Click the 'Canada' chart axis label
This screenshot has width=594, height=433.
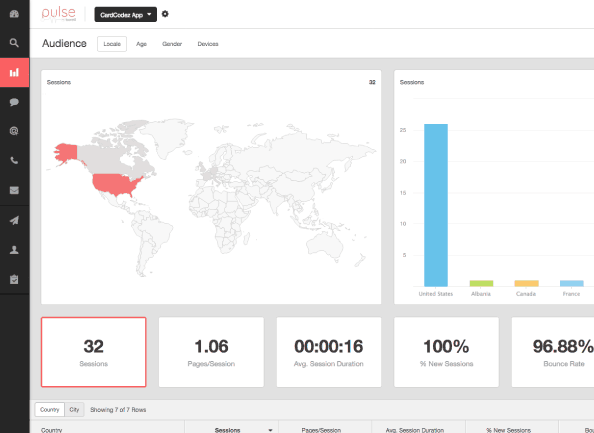[526, 294]
